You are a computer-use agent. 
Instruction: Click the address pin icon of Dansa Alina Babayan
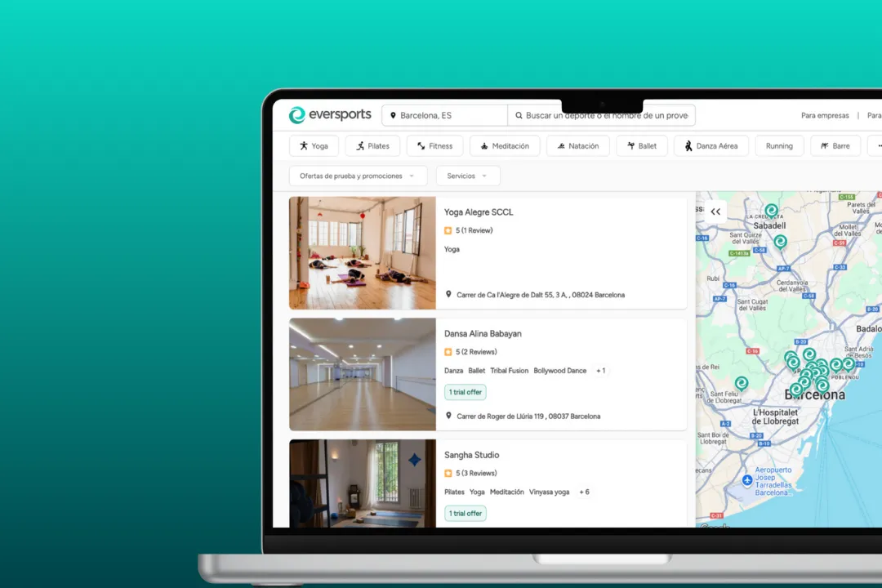point(448,416)
